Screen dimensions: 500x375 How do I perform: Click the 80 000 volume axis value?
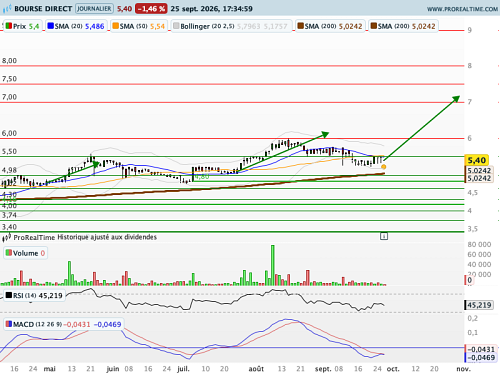[x=479, y=245]
